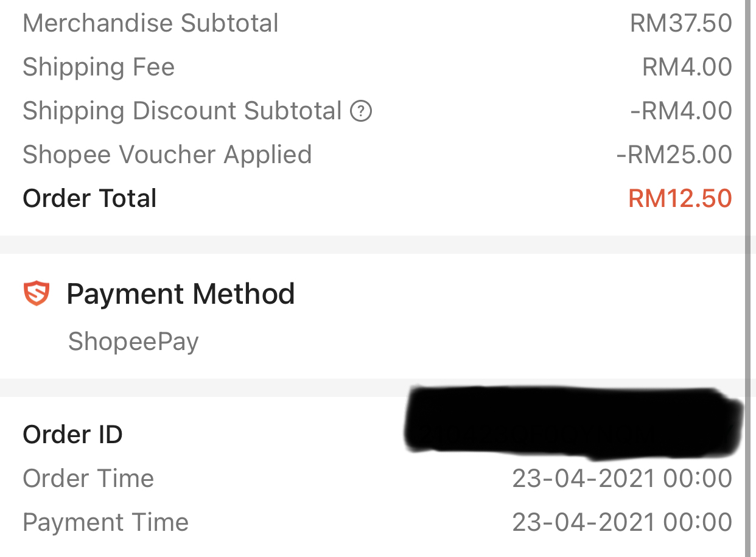
Task: Click the help icon beside Shipping Discount Subtotal
Action: (361, 111)
